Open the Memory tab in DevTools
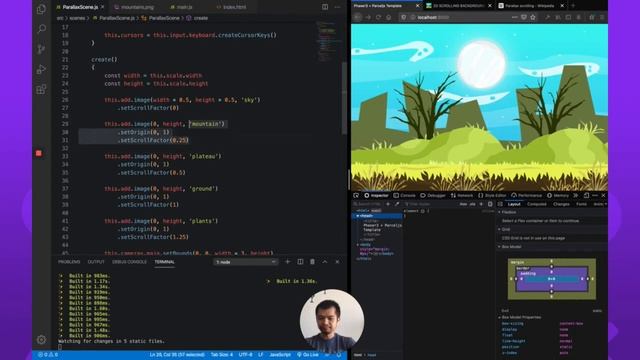 click(x=558, y=196)
